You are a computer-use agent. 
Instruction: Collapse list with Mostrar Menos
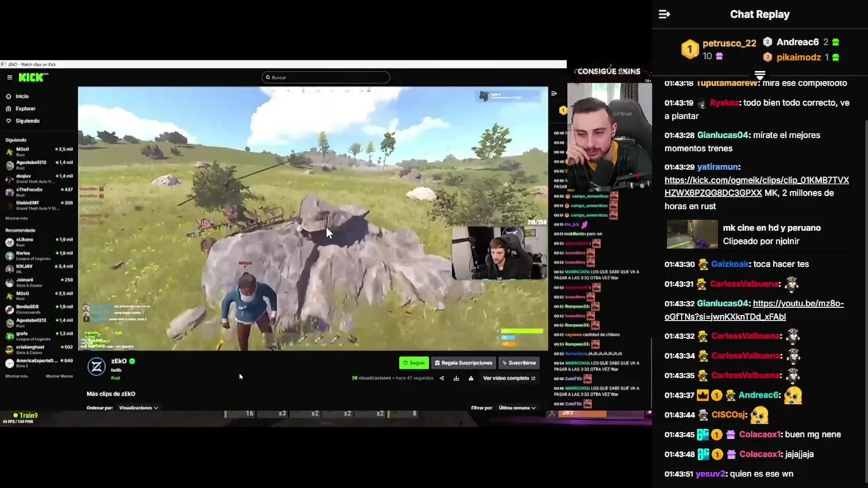click(59, 376)
